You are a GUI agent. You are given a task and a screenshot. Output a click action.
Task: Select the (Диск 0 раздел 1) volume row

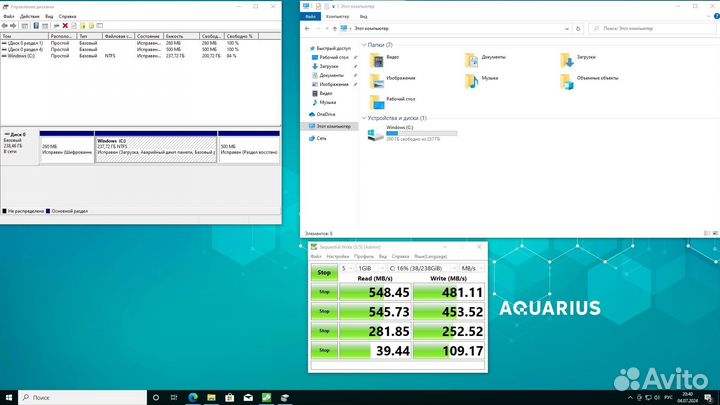point(141,43)
